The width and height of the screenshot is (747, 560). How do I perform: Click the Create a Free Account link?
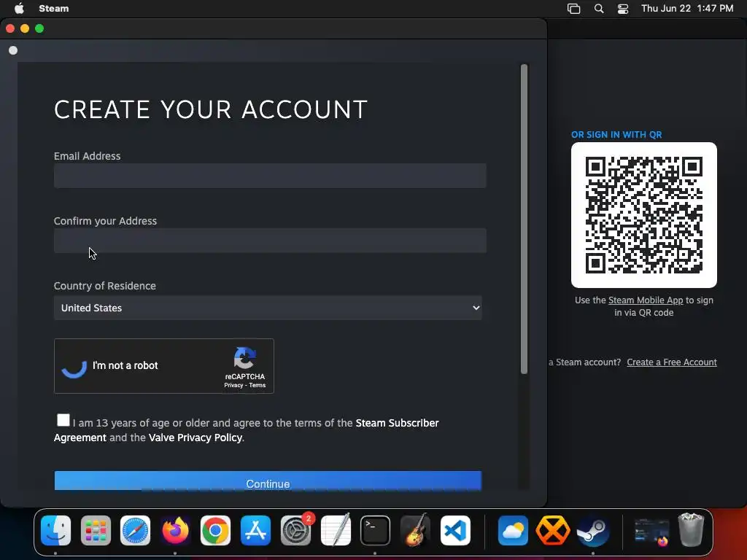point(672,362)
